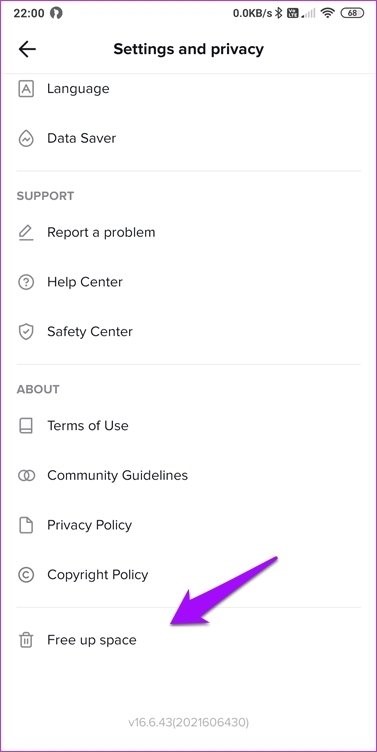The height and width of the screenshot is (752, 377).
Task: Click the Terms of Use book icon
Action: click(26, 426)
